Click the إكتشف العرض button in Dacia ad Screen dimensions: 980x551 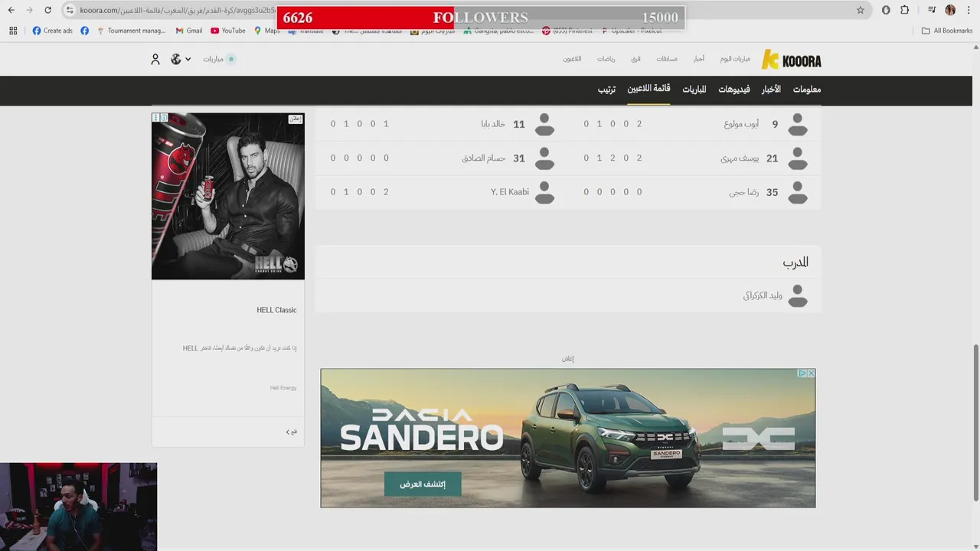[423, 484]
